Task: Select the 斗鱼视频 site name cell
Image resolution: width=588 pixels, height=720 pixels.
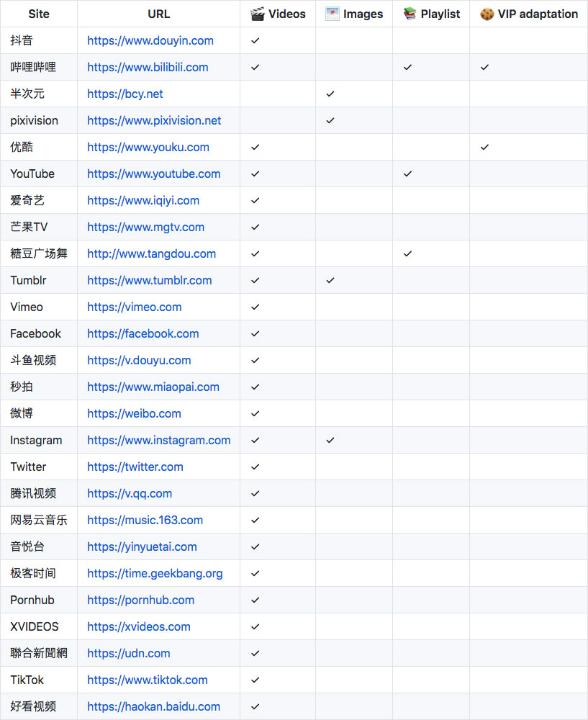Action: 39,360
